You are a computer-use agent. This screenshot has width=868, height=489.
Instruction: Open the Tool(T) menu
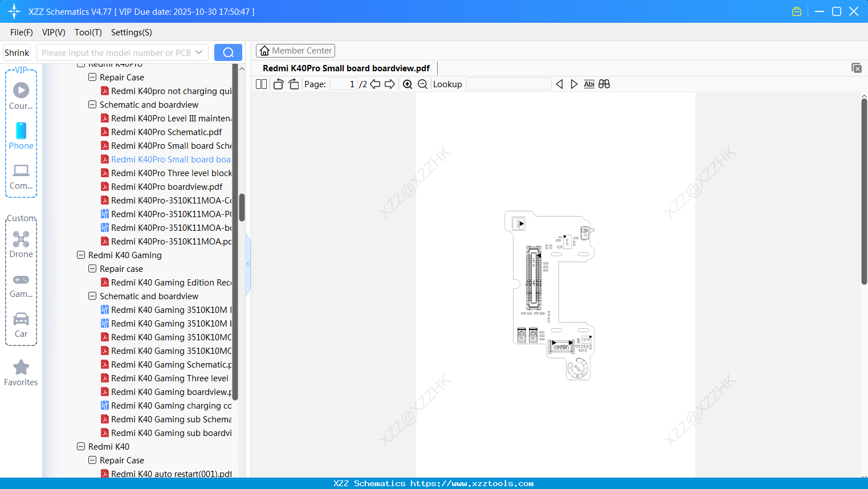88,32
